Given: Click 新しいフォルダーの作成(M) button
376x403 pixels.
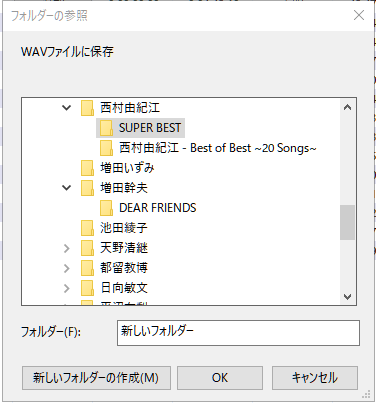Looking at the screenshot, I should (96, 378).
